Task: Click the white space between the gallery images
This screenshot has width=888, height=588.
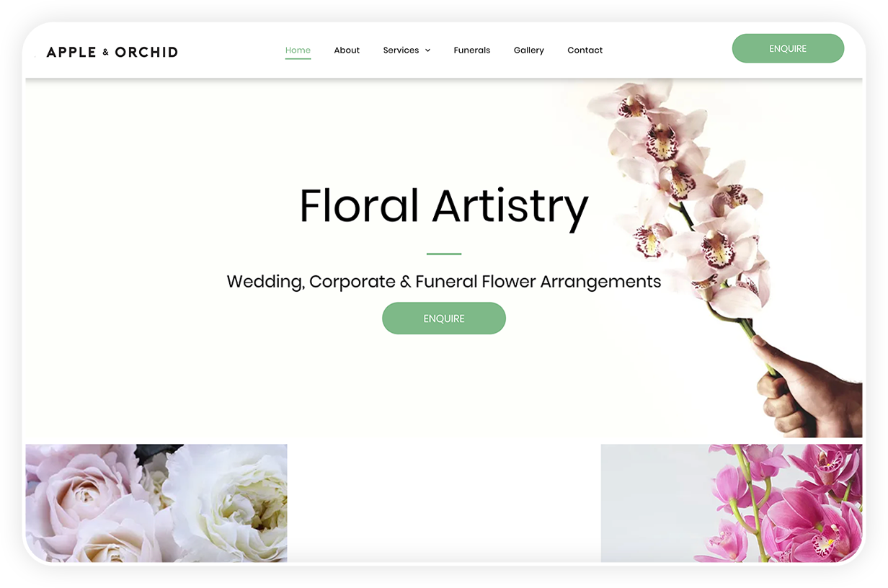Action: click(x=443, y=503)
